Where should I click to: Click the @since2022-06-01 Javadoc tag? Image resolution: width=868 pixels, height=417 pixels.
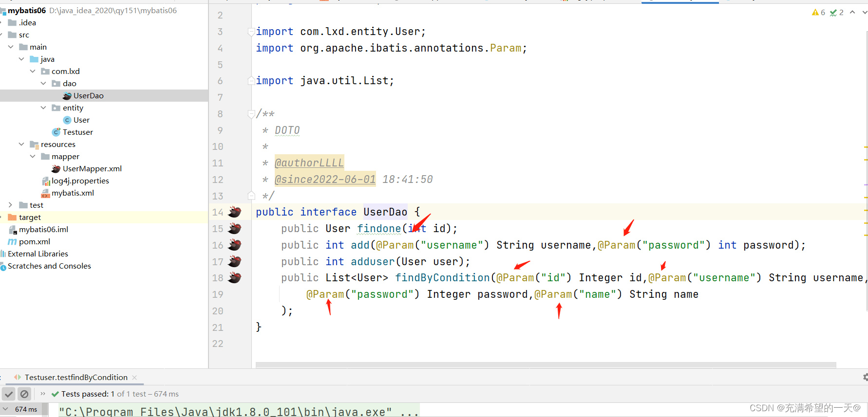point(325,179)
